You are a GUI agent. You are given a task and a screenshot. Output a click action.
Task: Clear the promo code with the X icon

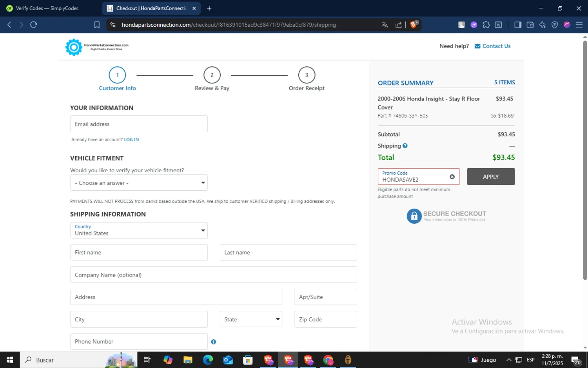pos(452,177)
